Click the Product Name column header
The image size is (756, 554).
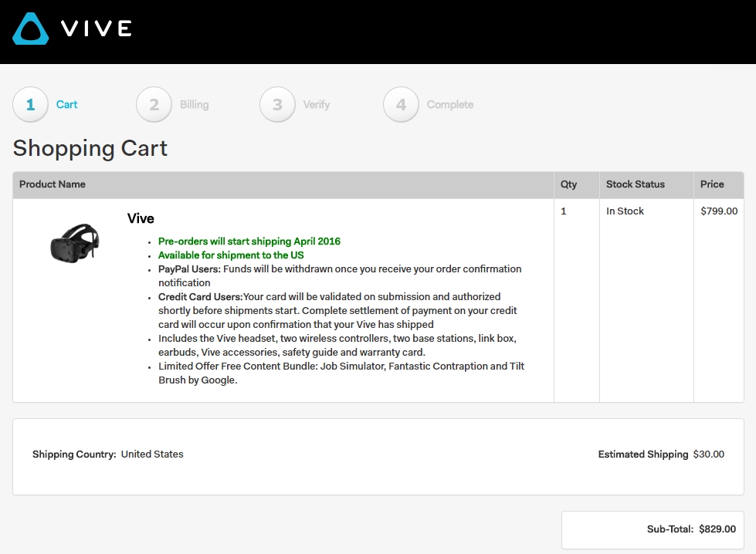pos(52,184)
